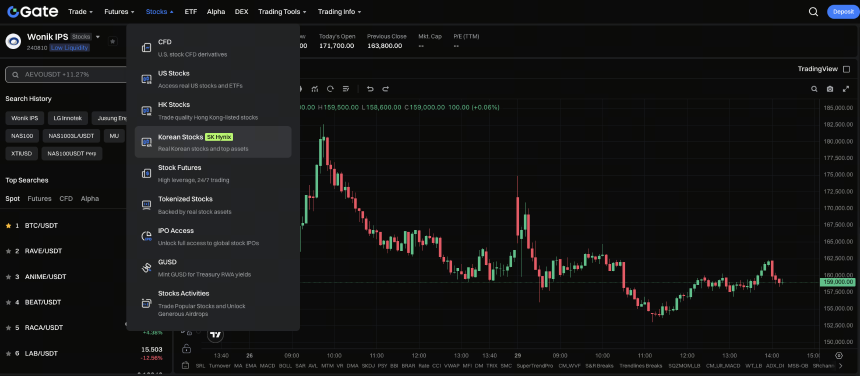Image resolution: width=860 pixels, height=376 pixels.
Task: Favorite BEAT/USDT with its star
Action: coord(8,302)
